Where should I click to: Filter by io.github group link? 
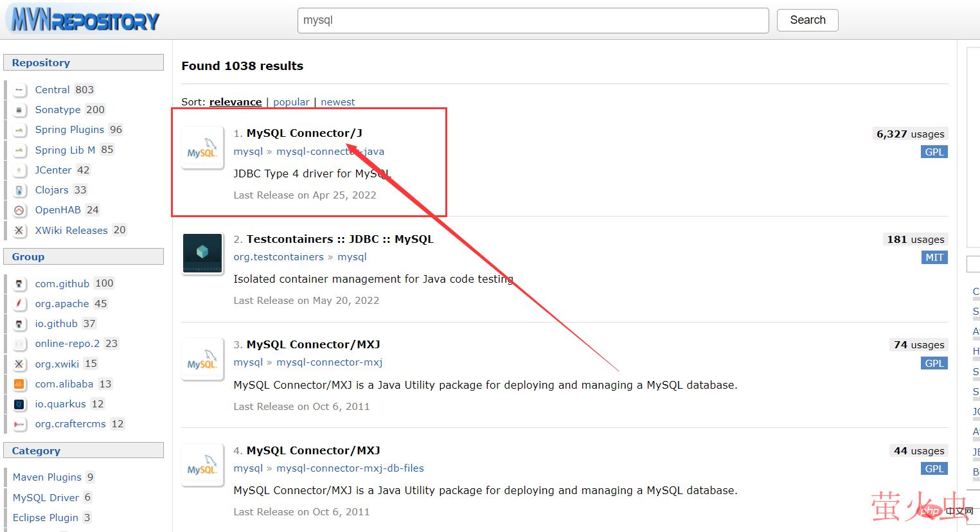56,324
